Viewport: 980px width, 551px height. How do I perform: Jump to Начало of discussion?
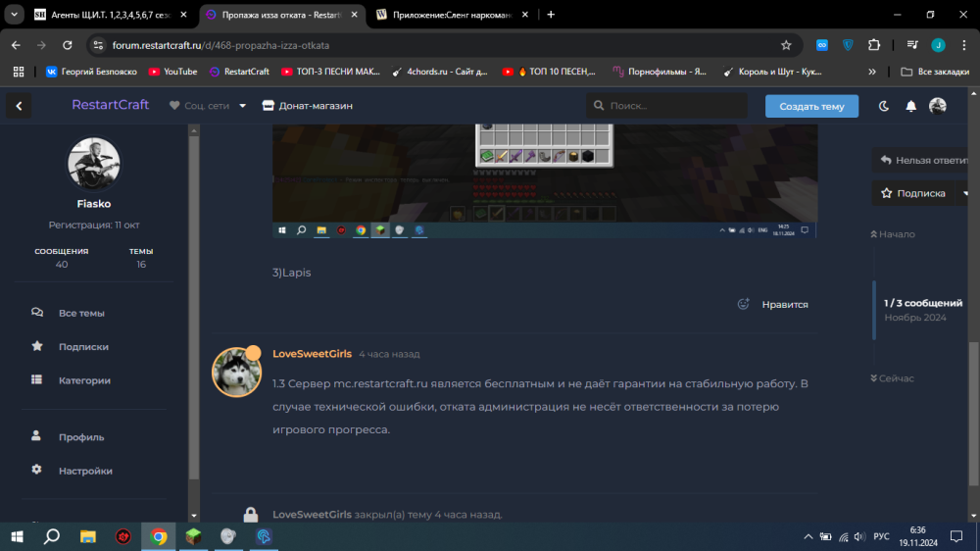click(x=893, y=234)
